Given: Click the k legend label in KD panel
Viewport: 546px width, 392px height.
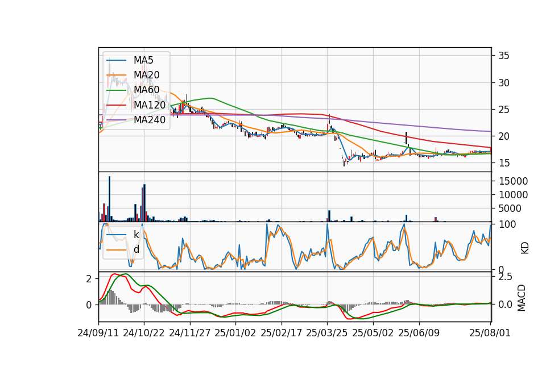Looking at the screenshot, I should click(136, 235).
